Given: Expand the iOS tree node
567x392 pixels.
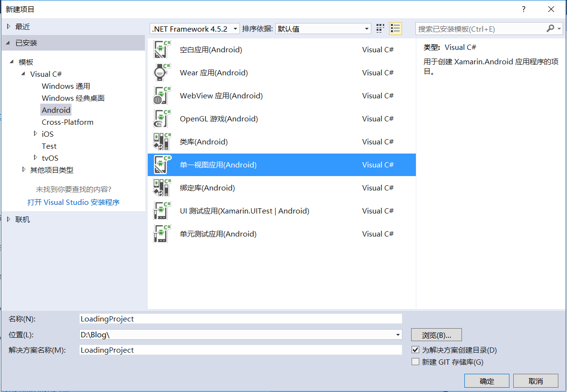Looking at the screenshot, I should 35,133.
